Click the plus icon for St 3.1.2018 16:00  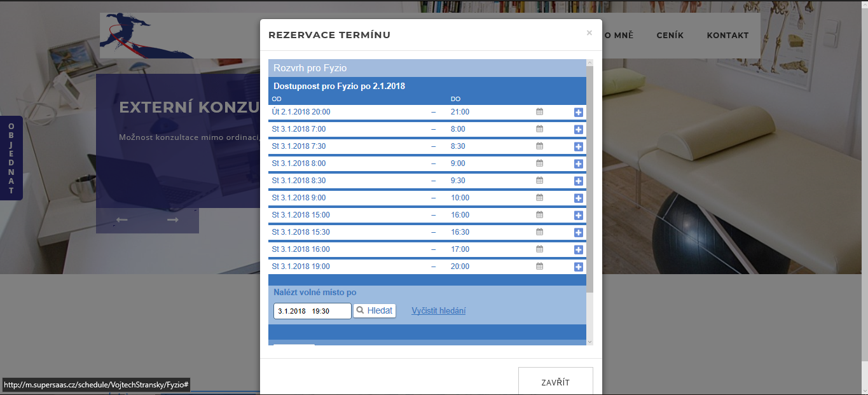point(578,250)
